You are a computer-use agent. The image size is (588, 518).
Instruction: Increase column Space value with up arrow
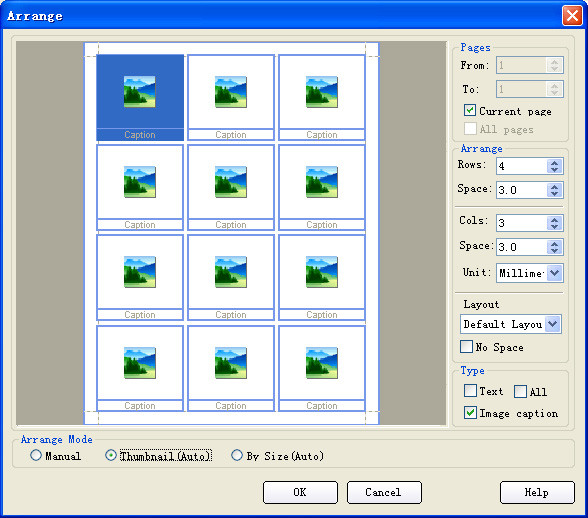click(x=555, y=243)
